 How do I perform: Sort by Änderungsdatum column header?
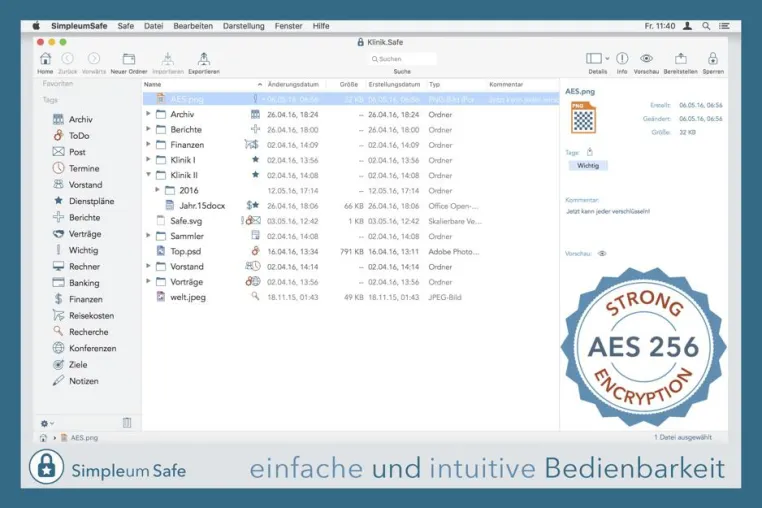(x=293, y=84)
